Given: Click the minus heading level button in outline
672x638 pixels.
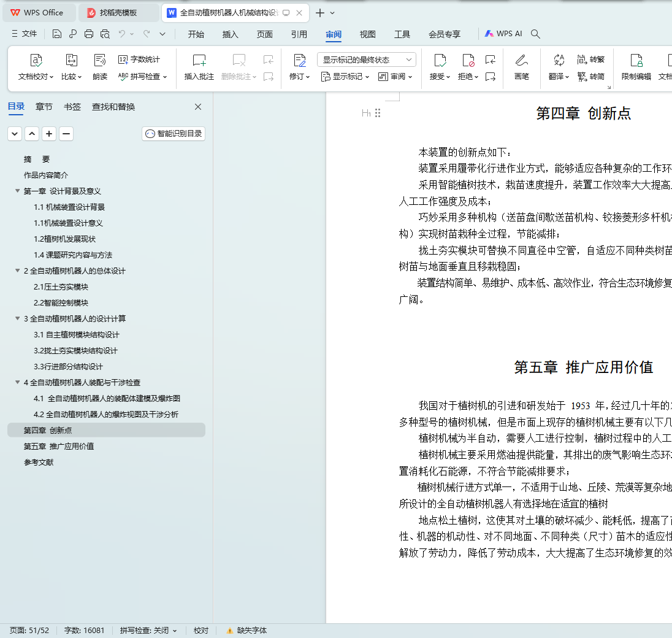Looking at the screenshot, I should (66, 134).
